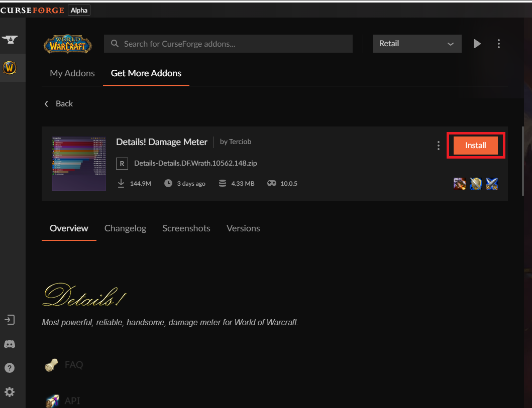Open the addon's three-dot options menu
The height and width of the screenshot is (408, 532).
pyautogui.click(x=439, y=146)
